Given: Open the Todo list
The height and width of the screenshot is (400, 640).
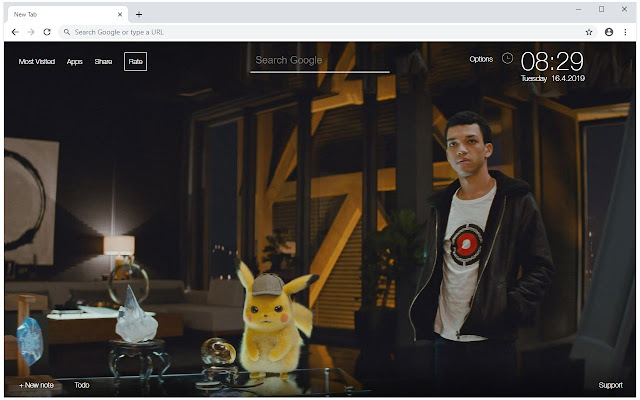Looking at the screenshot, I should 82,385.
